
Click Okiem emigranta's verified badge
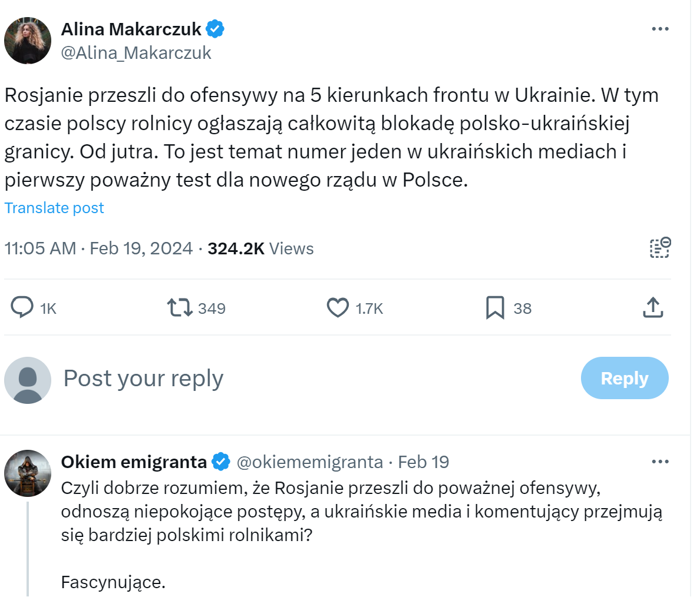coord(221,462)
